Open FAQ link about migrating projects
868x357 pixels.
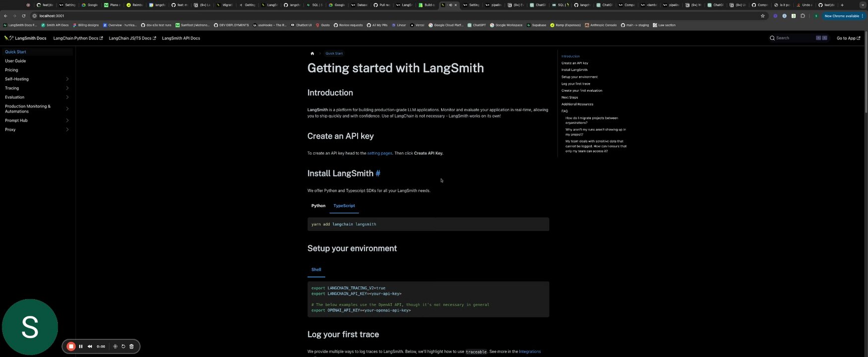[592, 120]
